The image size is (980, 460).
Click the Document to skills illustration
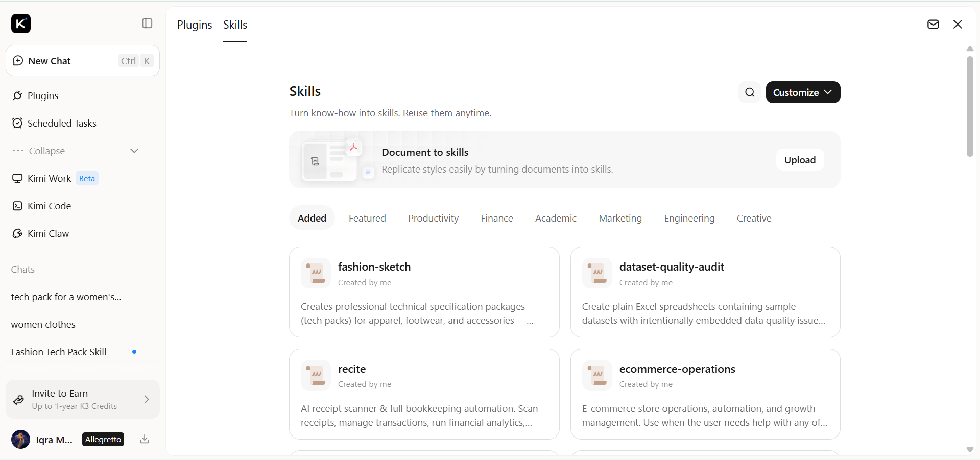[337, 160]
